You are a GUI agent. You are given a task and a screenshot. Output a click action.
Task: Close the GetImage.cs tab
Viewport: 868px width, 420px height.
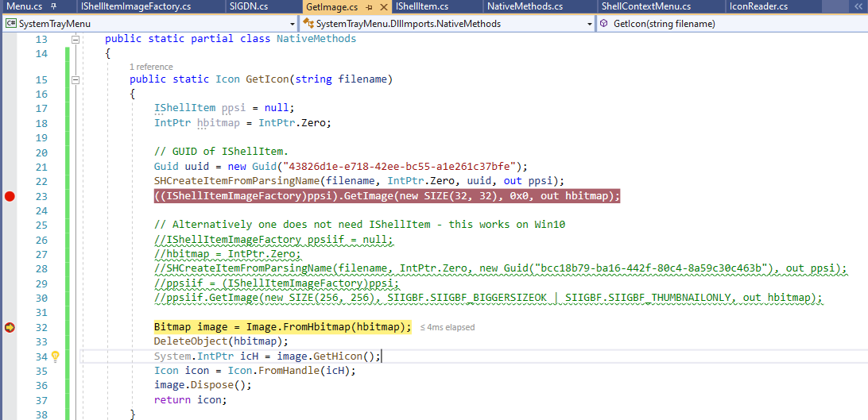click(x=382, y=7)
